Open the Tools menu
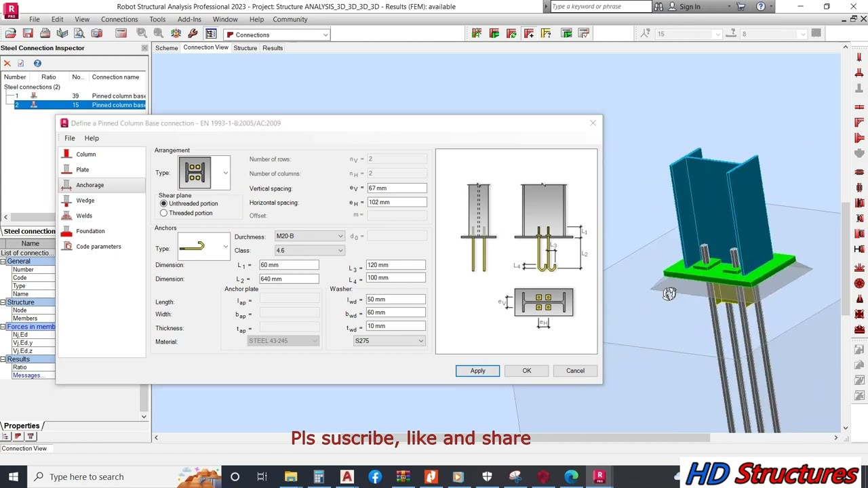 tap(157, 19)
